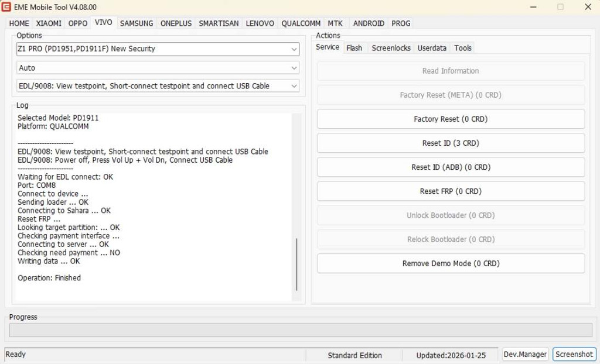Click the Relock Bootloader button
This screenshot has height=364, width=600.
[451, 239]
